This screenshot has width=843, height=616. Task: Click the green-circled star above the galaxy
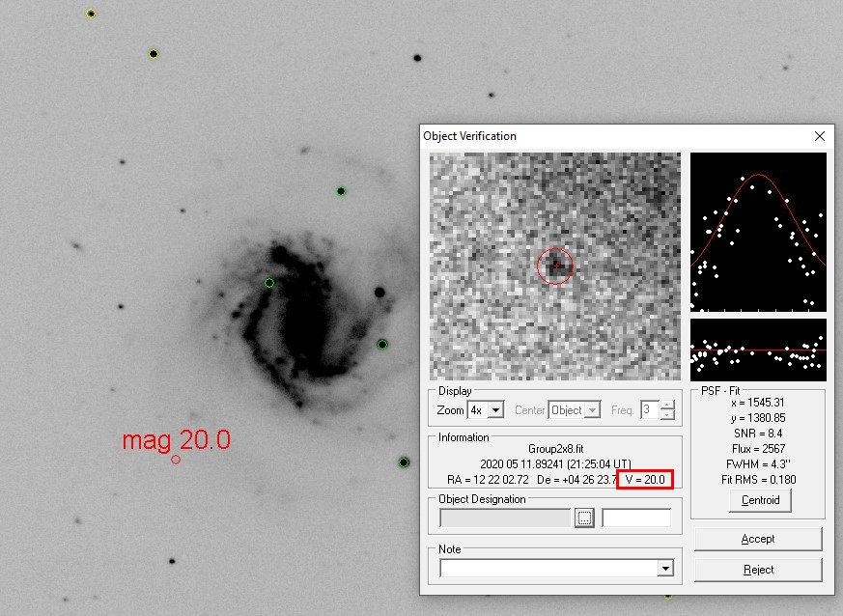coord(341,191)
